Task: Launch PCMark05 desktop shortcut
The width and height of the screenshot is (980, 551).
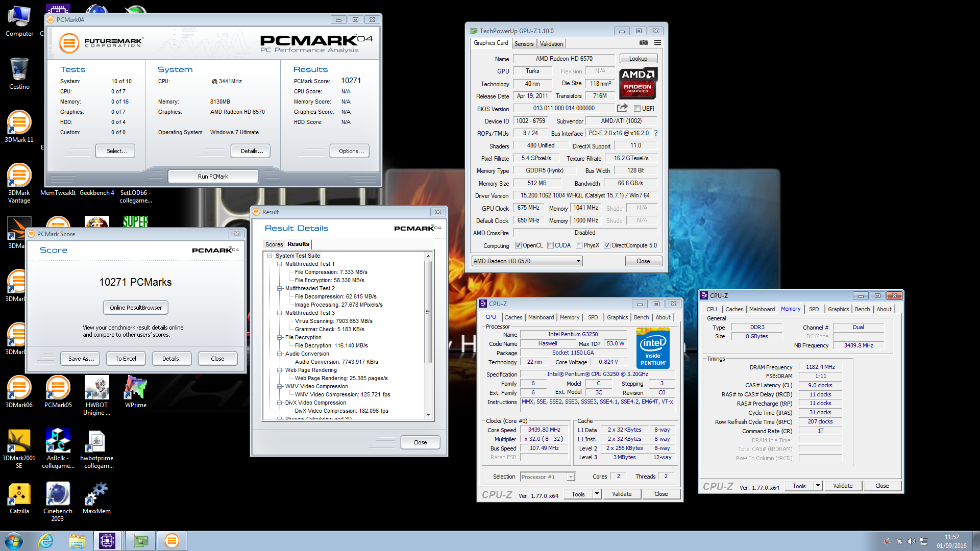Action: 58,391
